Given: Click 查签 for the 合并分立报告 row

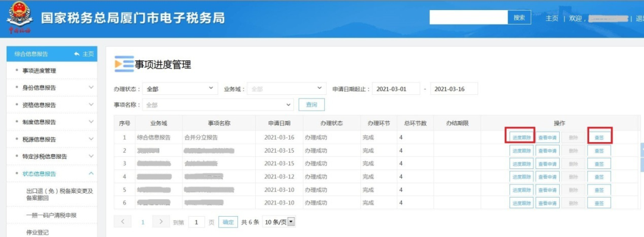Looking at the screenshot, I should click(x=599, y=137).
